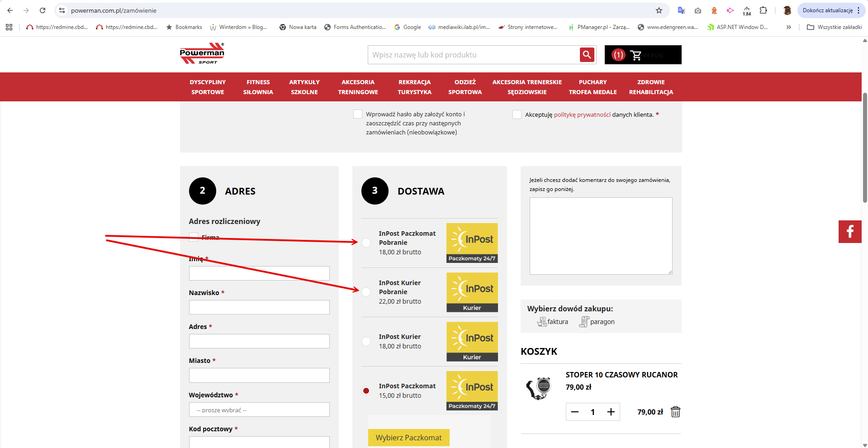Increase quantity with the plus icon
Screen dimensions: 868x448
coord(611,412)
